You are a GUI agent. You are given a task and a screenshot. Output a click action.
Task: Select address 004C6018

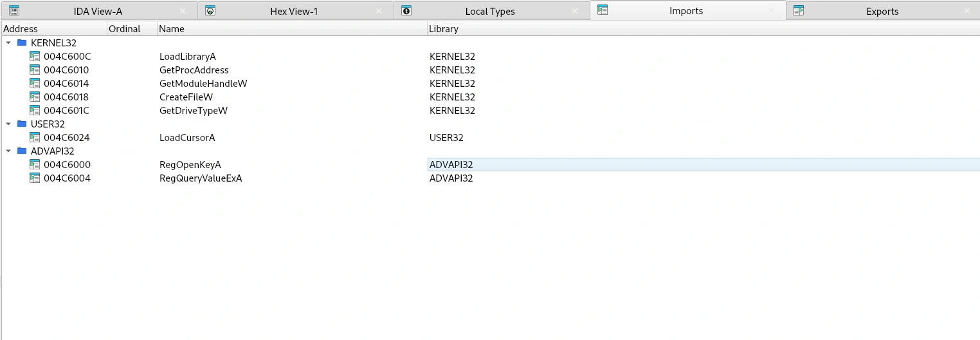(x=66, y=97)
